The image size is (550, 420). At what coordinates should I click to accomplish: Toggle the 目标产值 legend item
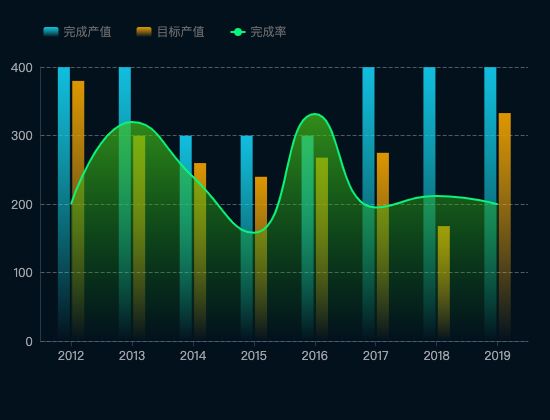(x=170, y=32)
